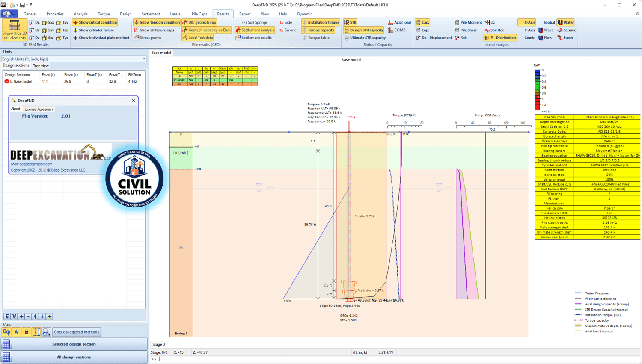
Task: Show Dy 3D FEM result
Action: 34,30
